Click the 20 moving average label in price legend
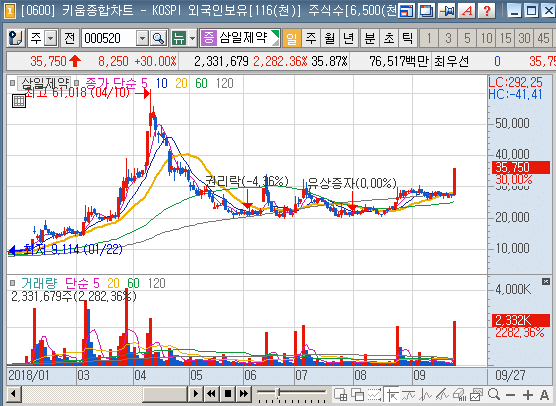556x406 pixels. pyautogui.click(x=181, y=83)
